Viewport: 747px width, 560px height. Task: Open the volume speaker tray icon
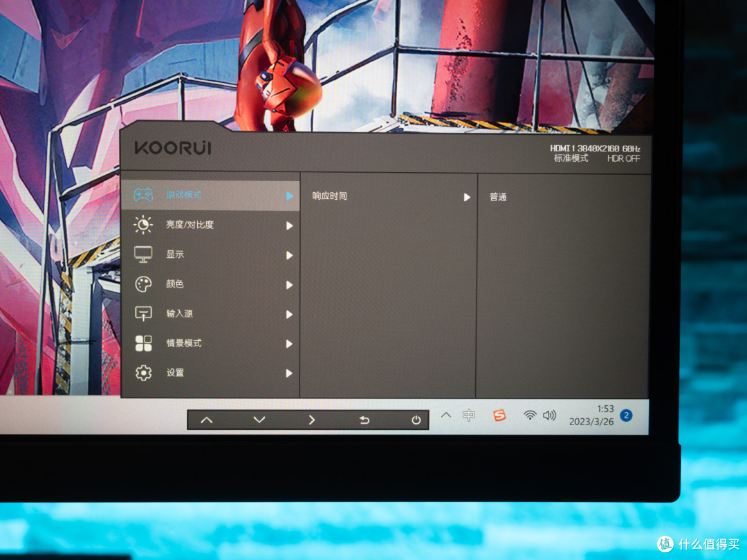549,416
